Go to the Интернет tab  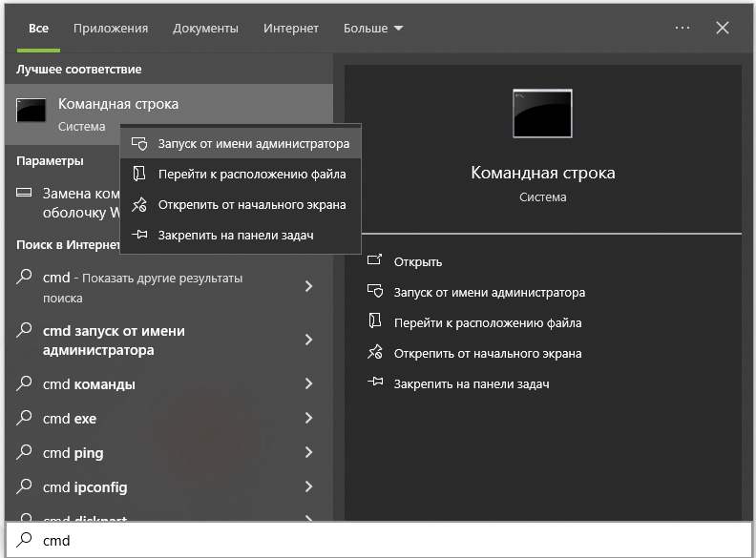[291, 29]
